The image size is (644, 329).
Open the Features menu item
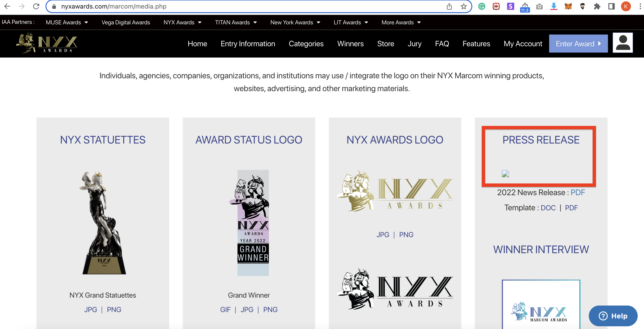click(x=476, y=44)
